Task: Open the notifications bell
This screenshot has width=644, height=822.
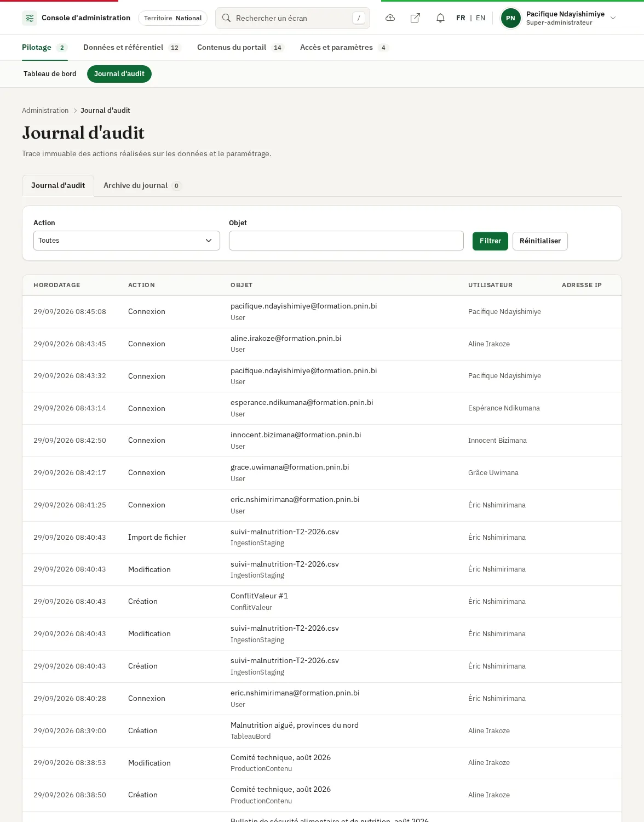Action: pyautogui.click(x=440, y=18)
